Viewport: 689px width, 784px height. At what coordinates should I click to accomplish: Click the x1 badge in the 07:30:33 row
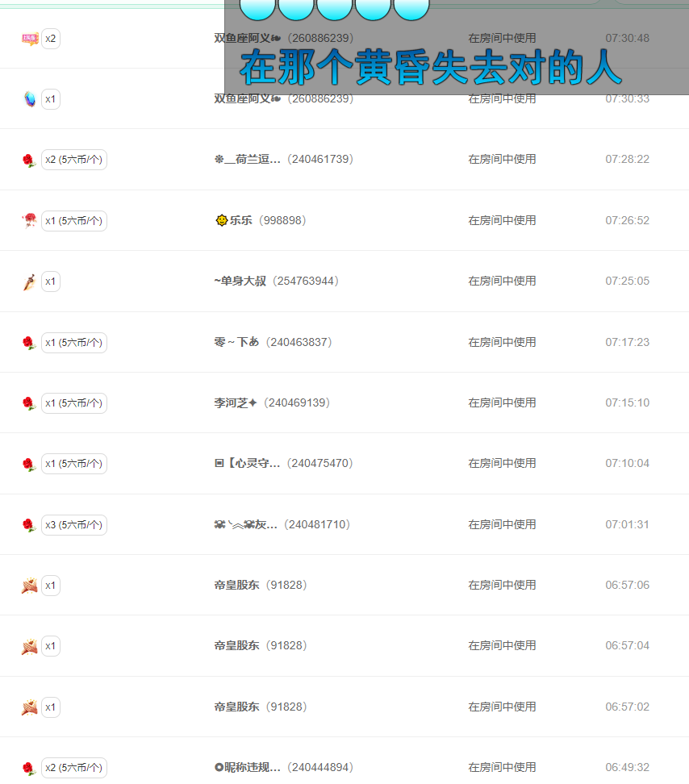[51, 99]
